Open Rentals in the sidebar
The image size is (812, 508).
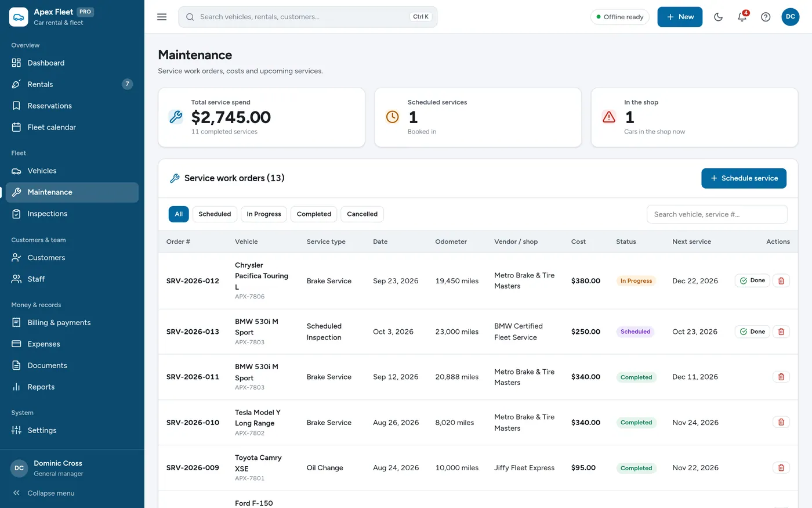(72, 84)
